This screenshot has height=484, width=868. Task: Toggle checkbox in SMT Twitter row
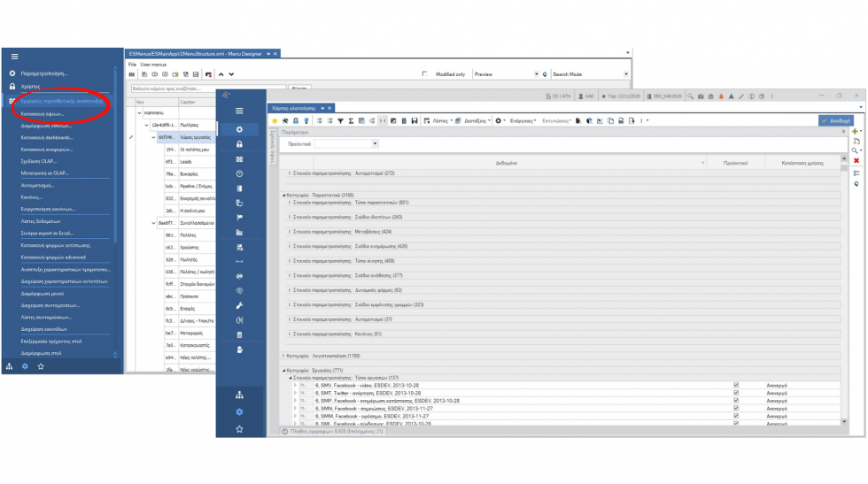point(736,393)
